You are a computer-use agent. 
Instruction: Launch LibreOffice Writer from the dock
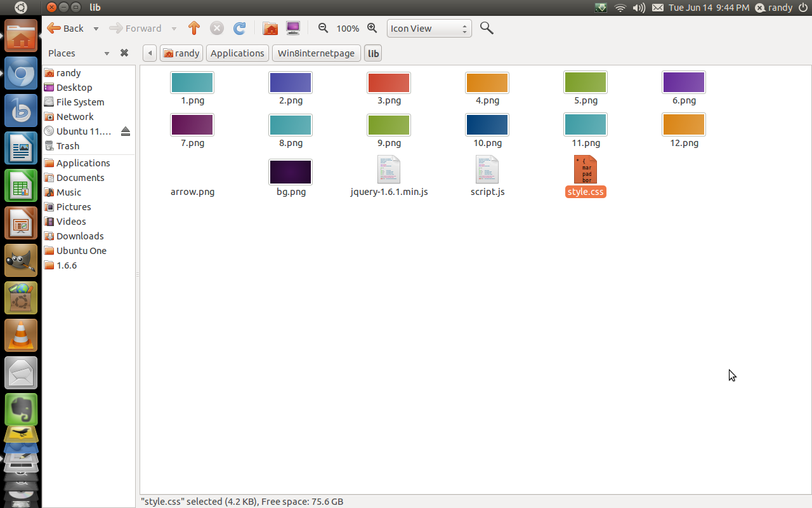click(21, 149)
